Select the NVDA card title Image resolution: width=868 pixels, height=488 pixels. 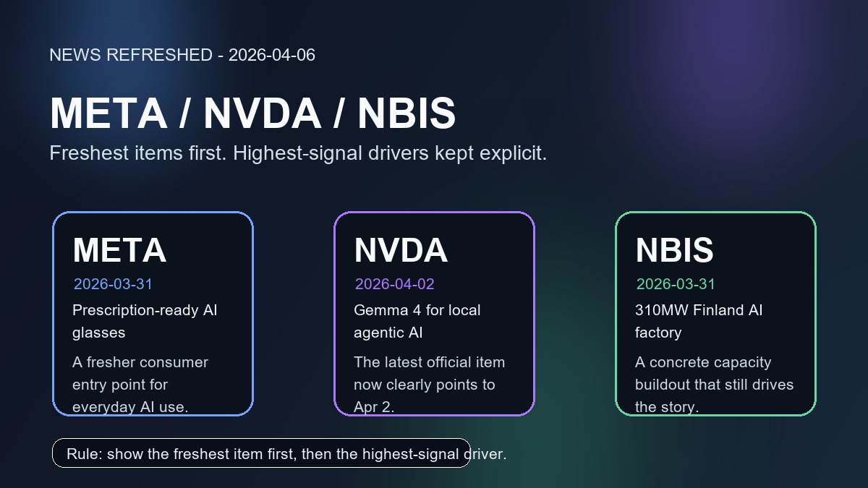point(401,250)
